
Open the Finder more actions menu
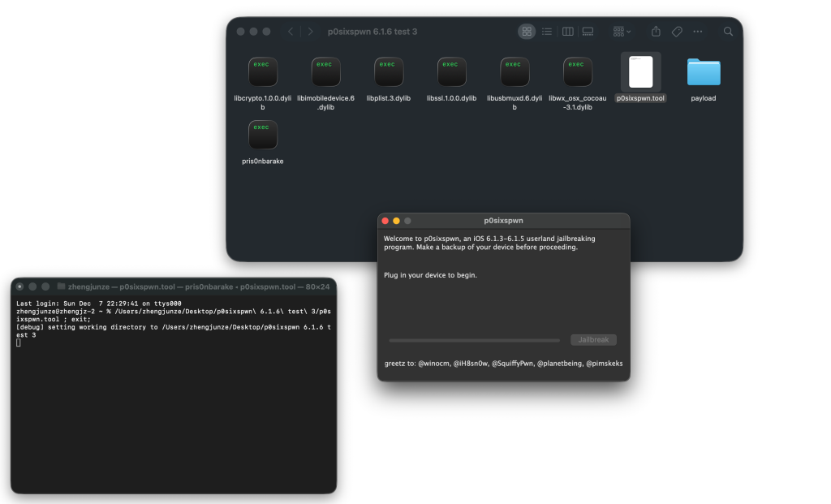[x=698, y=32]
